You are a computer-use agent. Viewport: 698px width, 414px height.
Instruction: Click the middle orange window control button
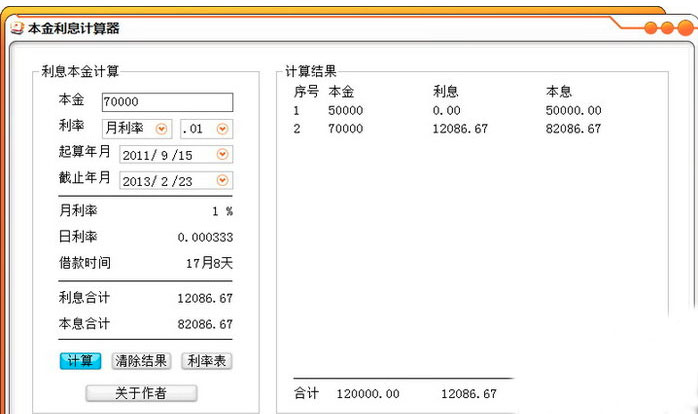point(667,28)
